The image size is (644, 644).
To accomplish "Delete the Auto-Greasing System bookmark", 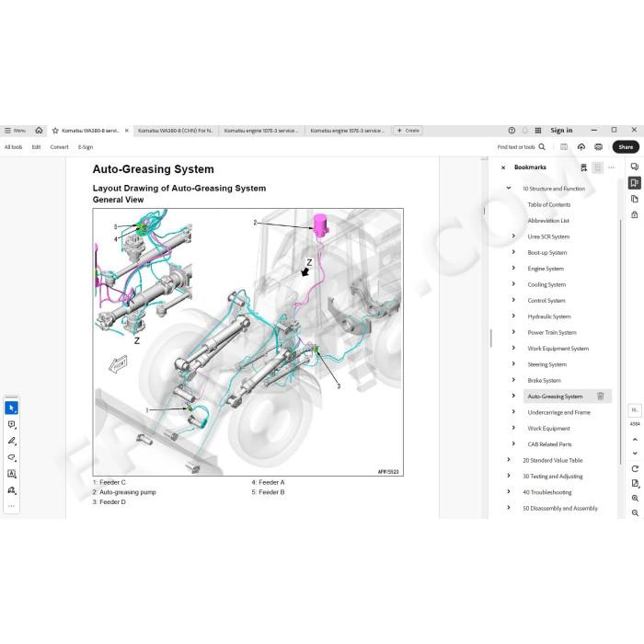I will click(600, 397).
